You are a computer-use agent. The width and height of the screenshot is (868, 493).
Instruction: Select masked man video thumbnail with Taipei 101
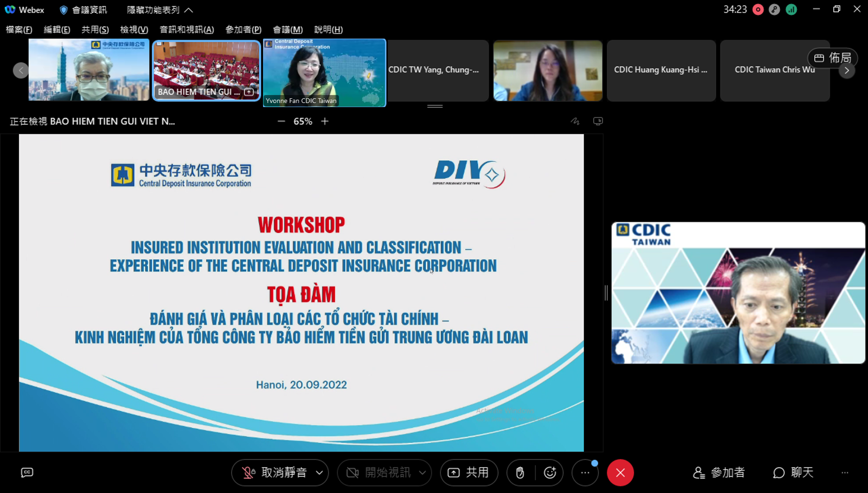click(x=89, y=70)
